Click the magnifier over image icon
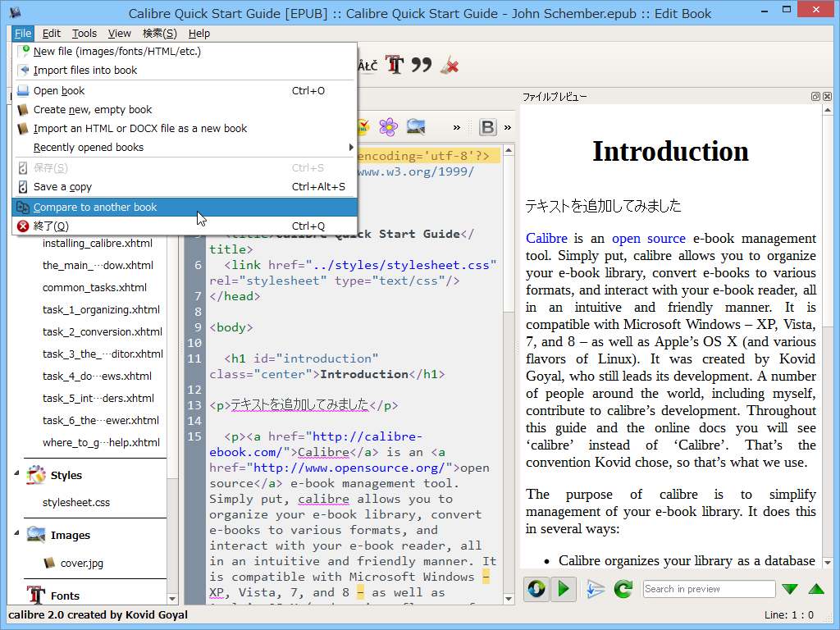This screenshot has height=630, width=840. click(416, 127)
